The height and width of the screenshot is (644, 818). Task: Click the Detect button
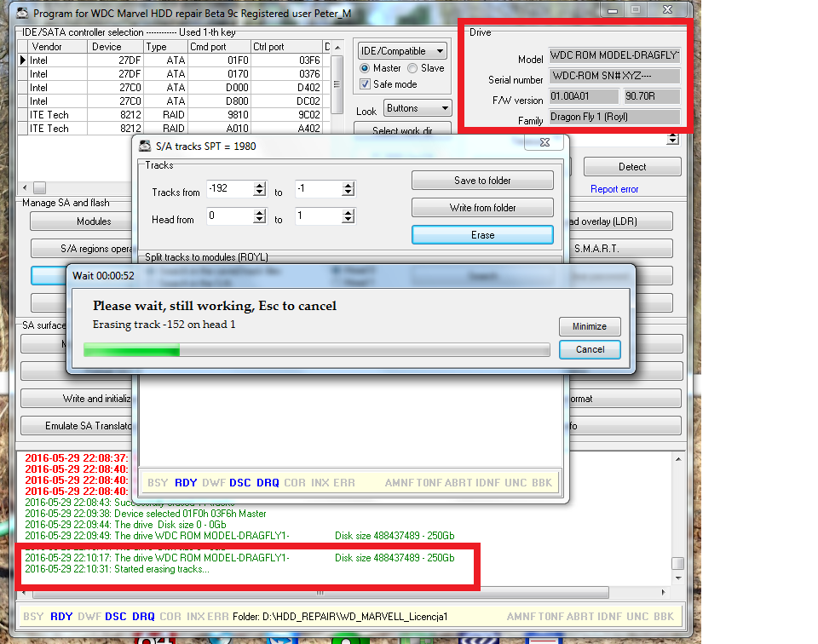pyautogui.click(x=632, y=167)
